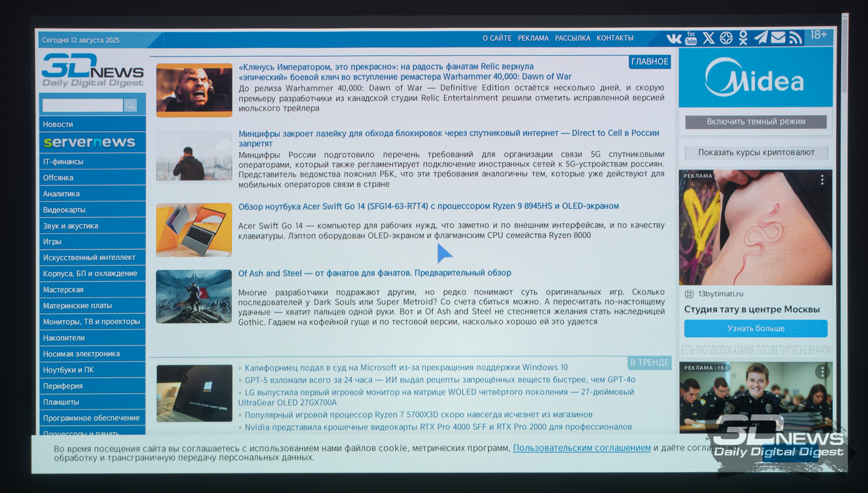Open РЕКЛАМА in the top menu
Screen dimensions: 868x493
tap(533, 39)
